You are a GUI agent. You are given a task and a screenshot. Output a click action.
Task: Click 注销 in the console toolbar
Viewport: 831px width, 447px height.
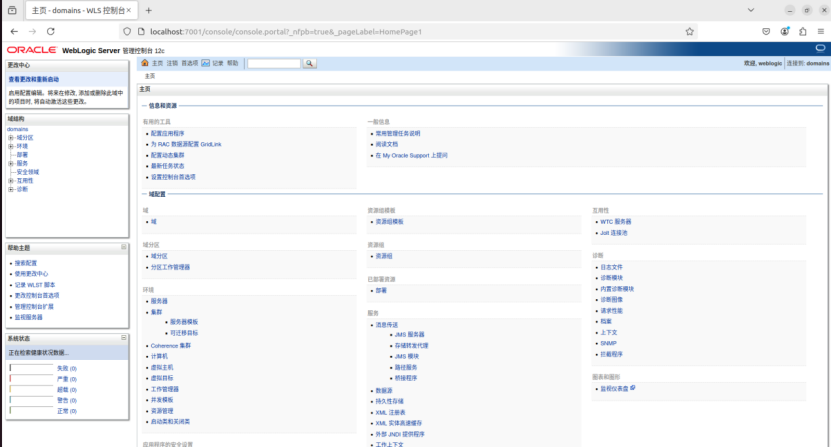pos(172,63)
